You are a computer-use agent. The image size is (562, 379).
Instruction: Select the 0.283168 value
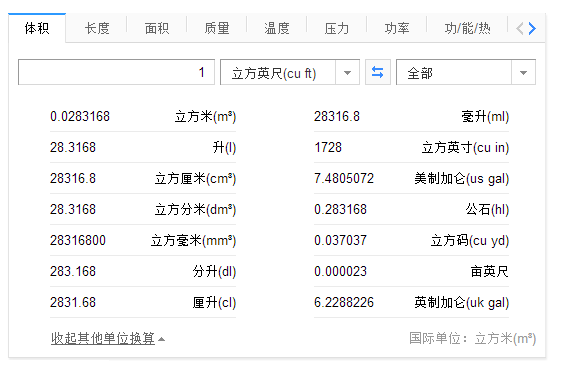[340, 209]
